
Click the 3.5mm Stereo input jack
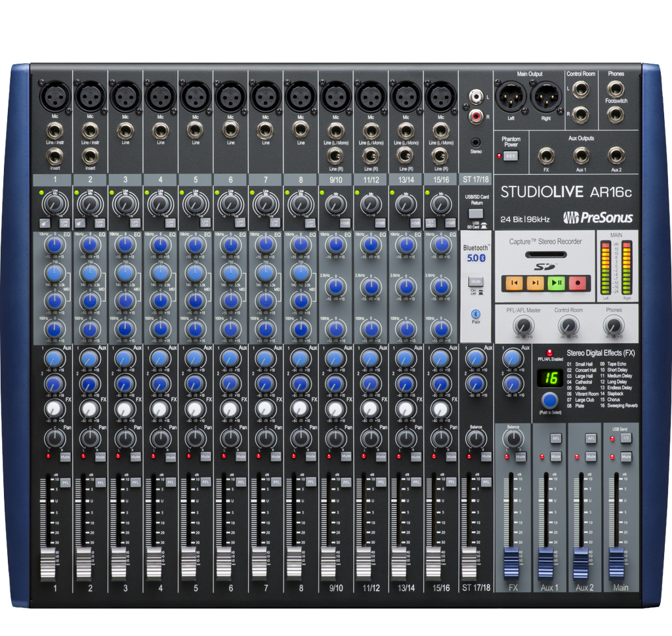pyautogui.click(x=476, y=142)
